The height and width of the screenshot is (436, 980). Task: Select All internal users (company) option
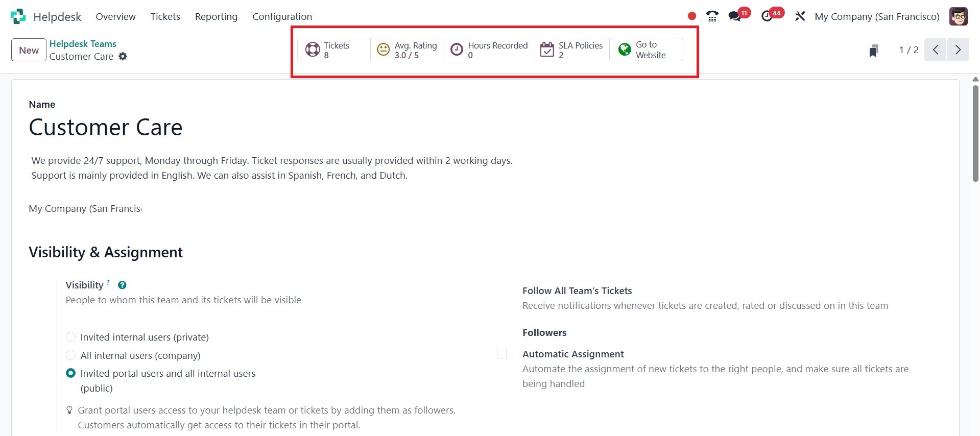click(x=71, y=355)
